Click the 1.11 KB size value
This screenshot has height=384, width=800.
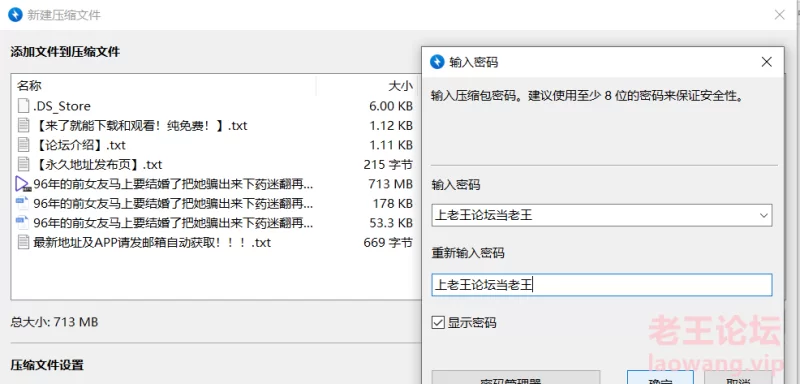pos(391,145)
